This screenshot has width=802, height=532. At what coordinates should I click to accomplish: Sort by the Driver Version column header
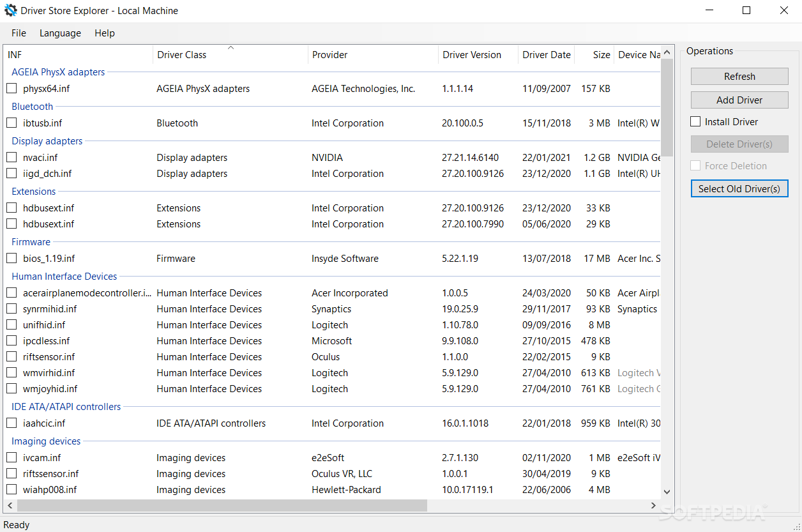point(478,55)
